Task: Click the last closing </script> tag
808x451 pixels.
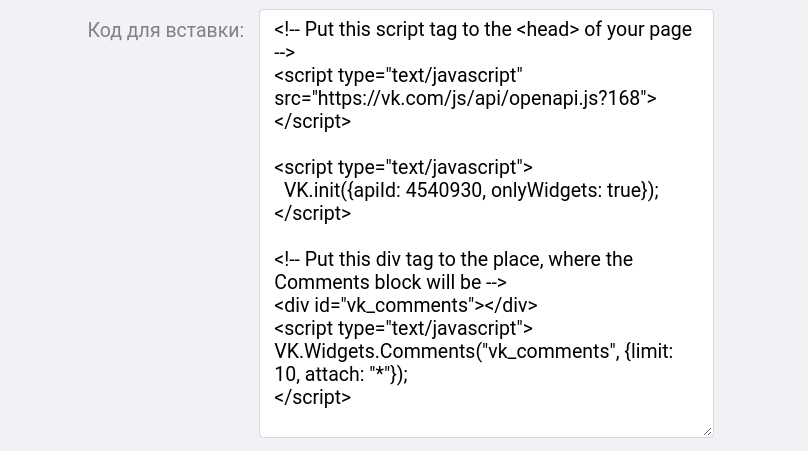Action: pos(312,397)
